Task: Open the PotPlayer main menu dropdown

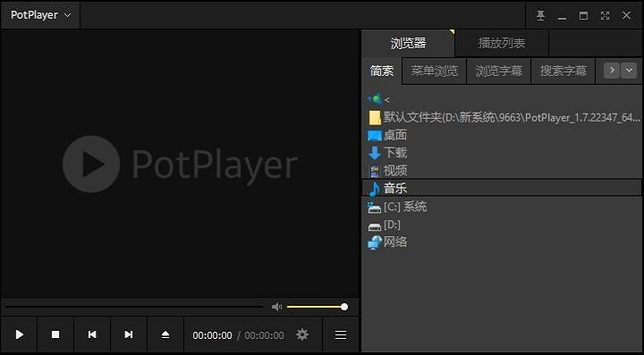Action: pos(40,15)
